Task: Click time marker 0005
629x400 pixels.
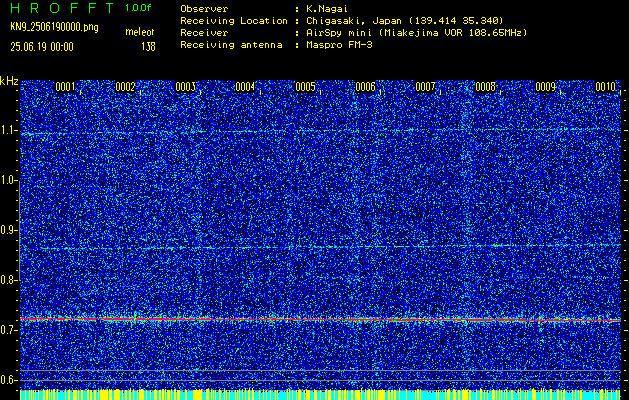Action: point(305,87)
